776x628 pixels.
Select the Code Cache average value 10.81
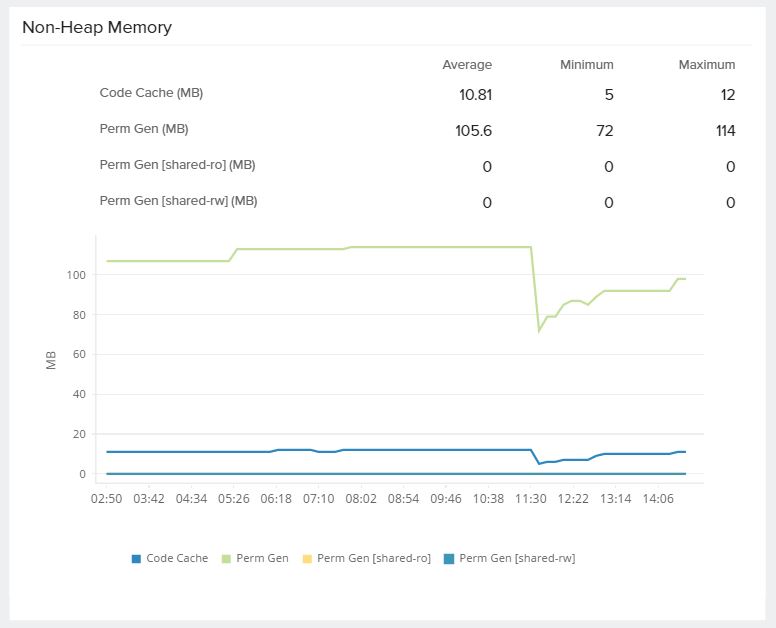pyautogui.click(x=474, y=95)
